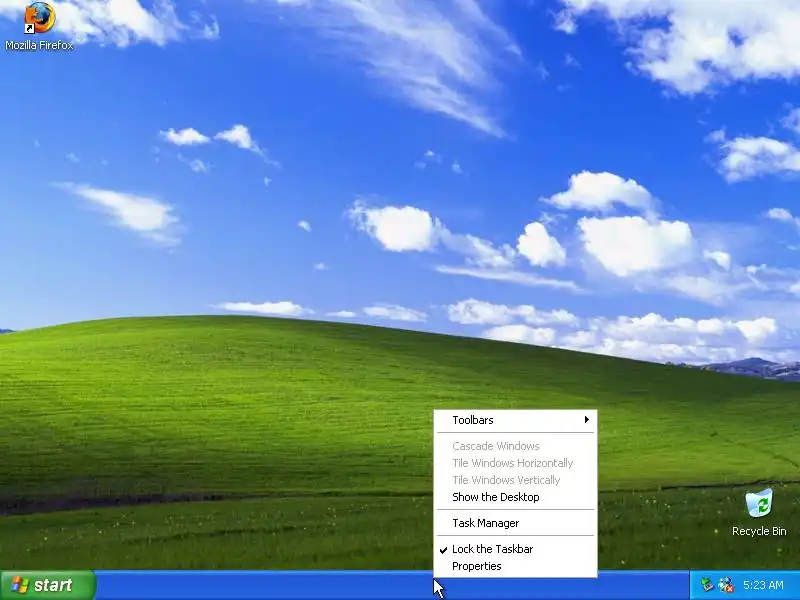
Task: Click the Windows Messenger tray icon
Action: 726,585
